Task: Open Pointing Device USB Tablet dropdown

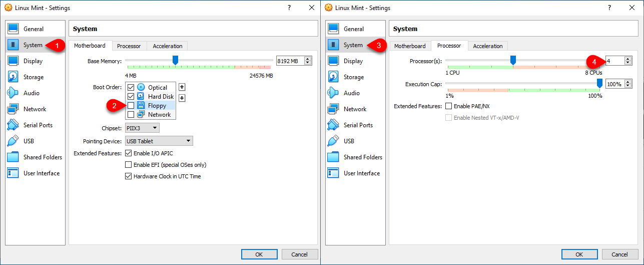Action: pos(159,141)
